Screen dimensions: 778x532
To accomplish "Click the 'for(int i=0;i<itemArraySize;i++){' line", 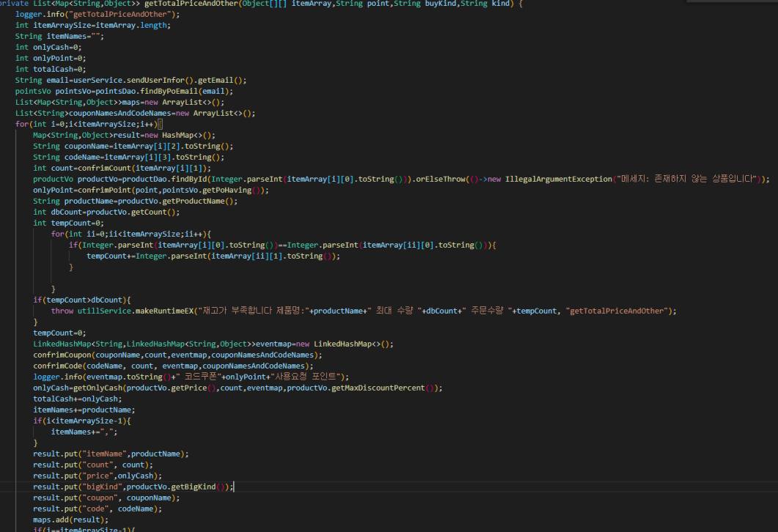I will pyautogui.click(x=88, y=124).
